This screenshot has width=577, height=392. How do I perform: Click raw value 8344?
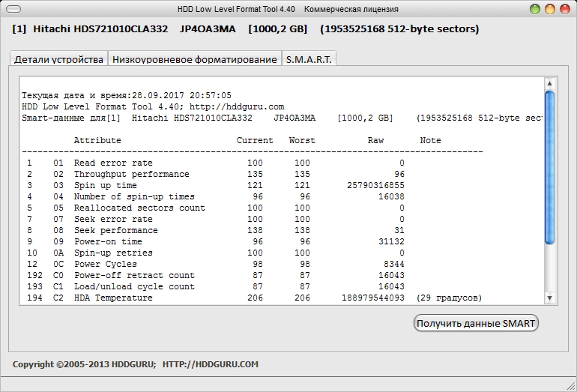[393, 264]
